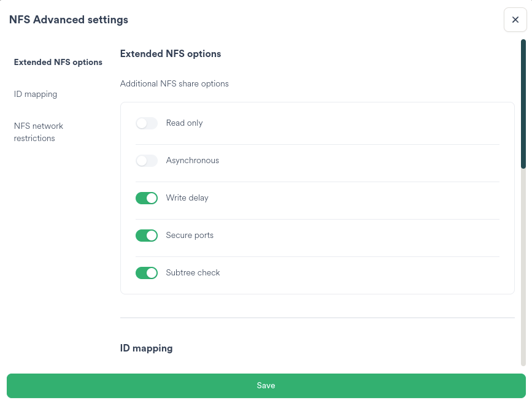Screen dimensions: 532x403
Task: Click the Additional NFS share options description
Action: [174, 83]
